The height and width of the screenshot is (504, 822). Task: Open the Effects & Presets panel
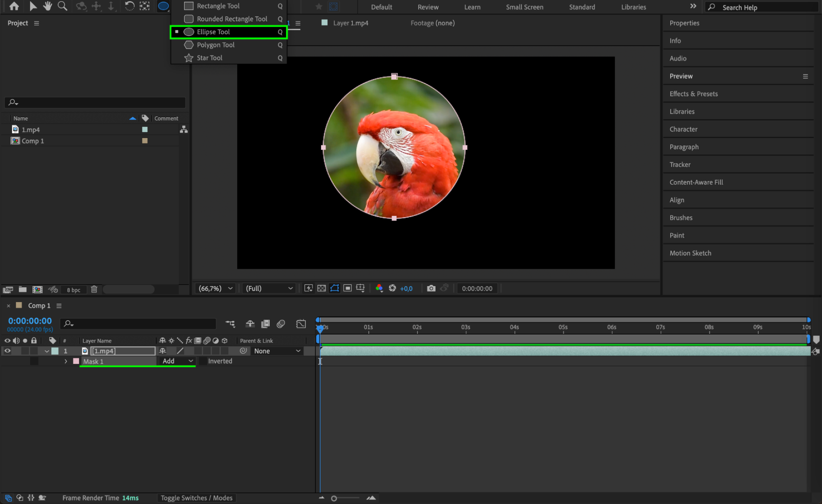pyautogui.click(x=694, y=94)
